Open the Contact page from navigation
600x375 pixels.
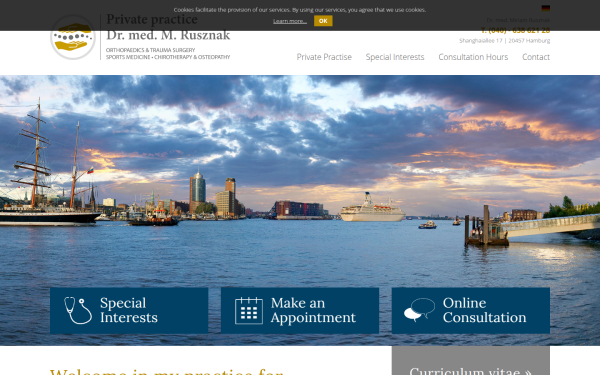tap(536, 57)
